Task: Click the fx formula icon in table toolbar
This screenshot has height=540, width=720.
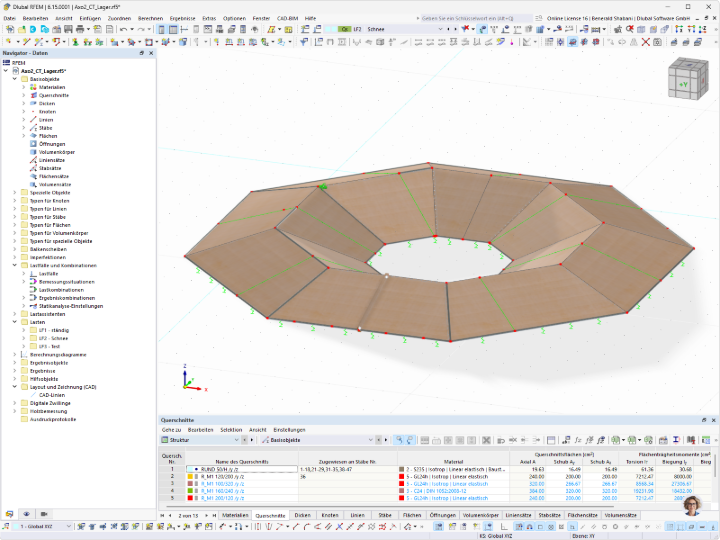Action: click(x=578, y=440)
